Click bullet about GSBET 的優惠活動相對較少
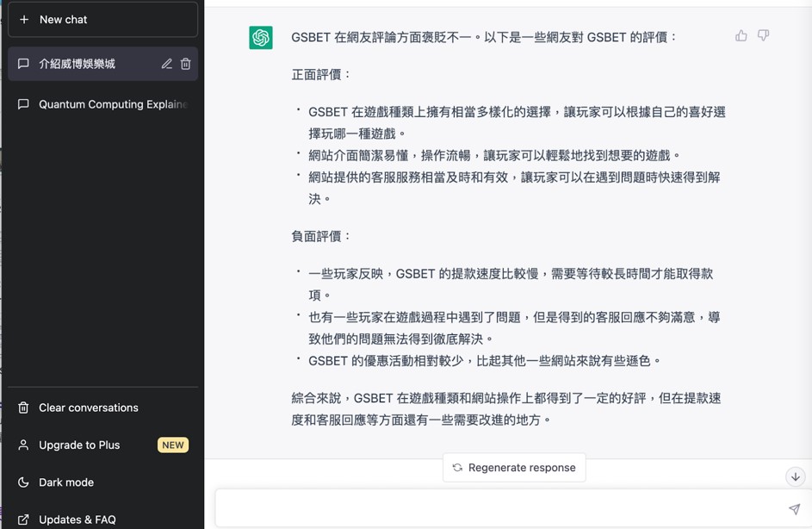812x529 pixels. pos(485,361)
